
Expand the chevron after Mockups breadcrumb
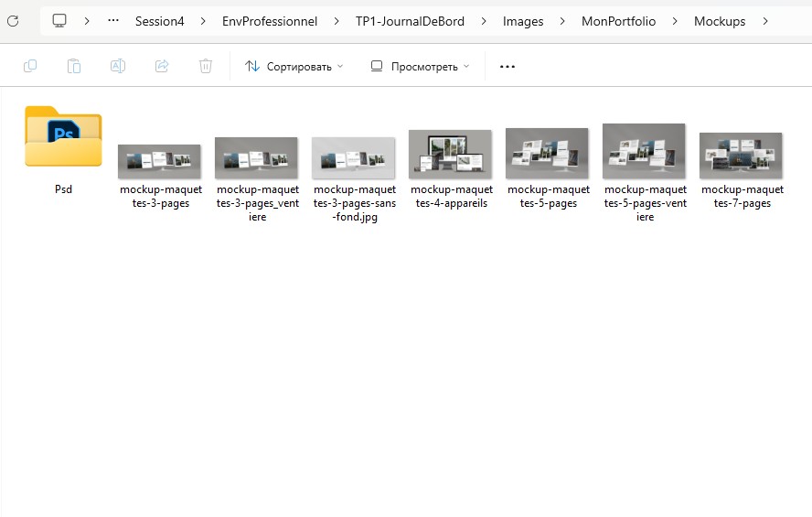(765, 21)
